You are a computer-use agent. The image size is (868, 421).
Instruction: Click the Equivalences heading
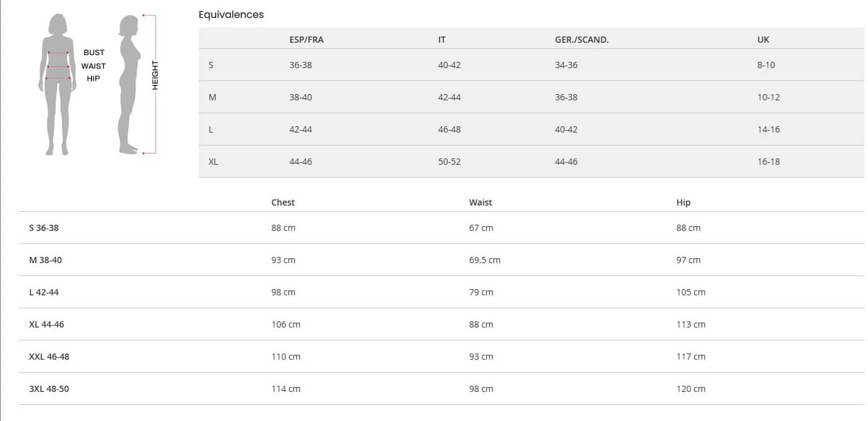click(231, 15)
